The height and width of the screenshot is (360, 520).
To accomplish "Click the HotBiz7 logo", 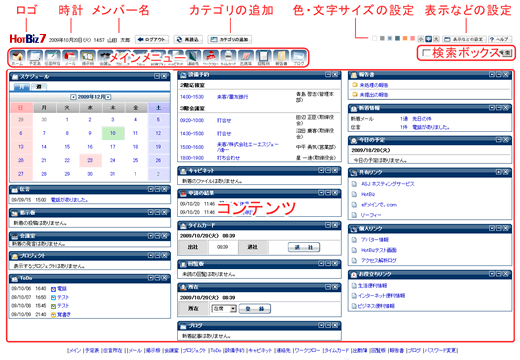I will (x=28, y=39).
